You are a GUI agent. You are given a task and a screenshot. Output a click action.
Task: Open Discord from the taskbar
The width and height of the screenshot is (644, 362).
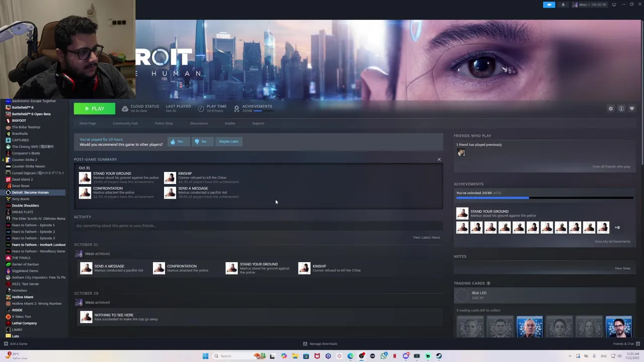coord(406,356)
